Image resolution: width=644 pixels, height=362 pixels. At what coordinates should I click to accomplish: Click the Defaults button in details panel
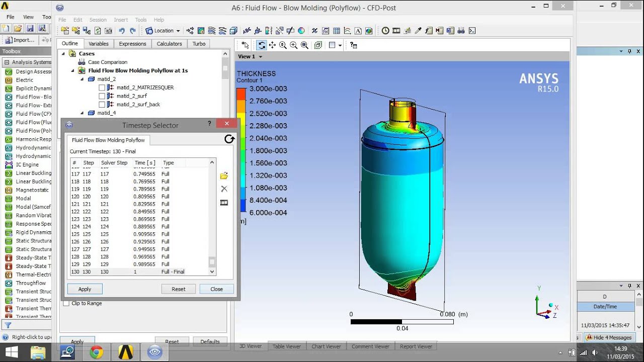coord(210,341)
